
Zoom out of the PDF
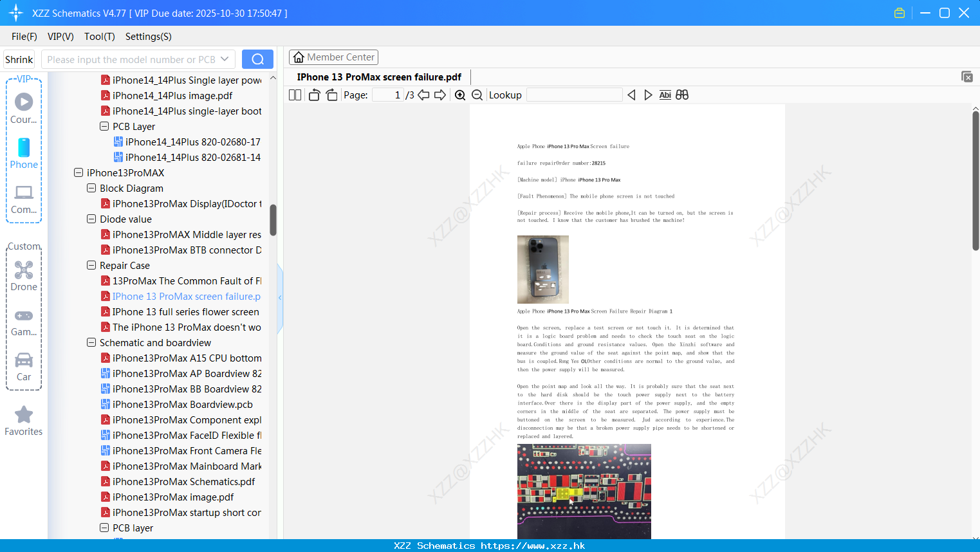(477, 95)
